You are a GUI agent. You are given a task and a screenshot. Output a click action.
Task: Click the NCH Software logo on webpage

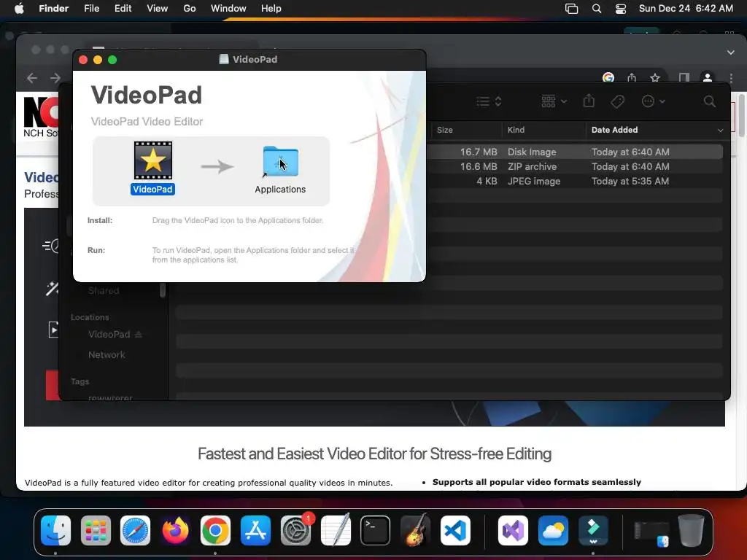click(41, 117)
